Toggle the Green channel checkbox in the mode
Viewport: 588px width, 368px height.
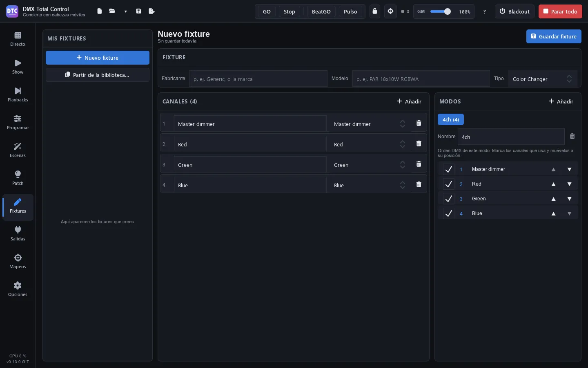pyautogui.click(x=448, y=199)
